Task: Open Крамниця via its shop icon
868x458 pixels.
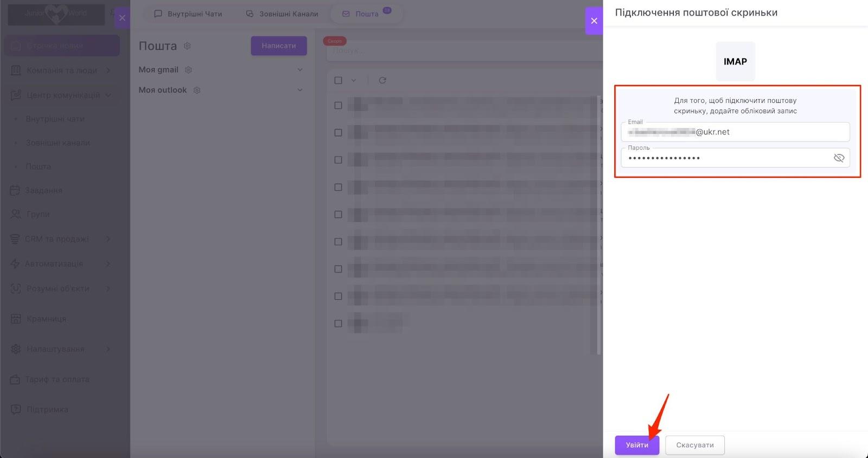Action: [16, 319]
